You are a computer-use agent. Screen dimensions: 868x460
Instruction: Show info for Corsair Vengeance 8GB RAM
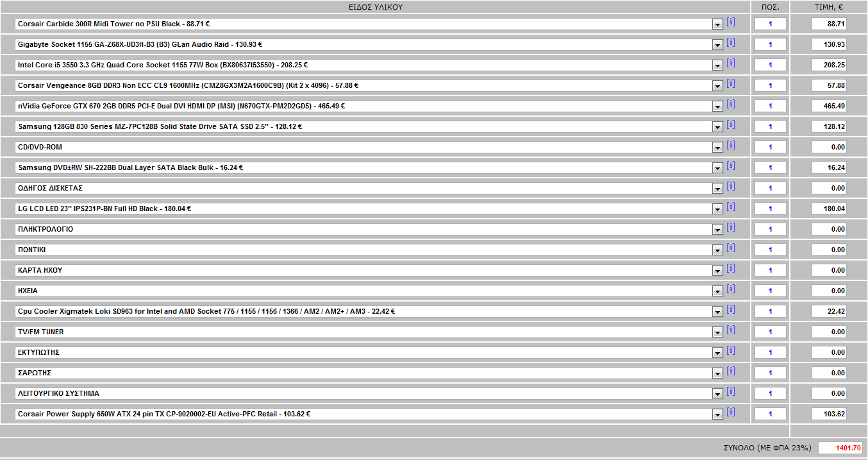tap(731, 84)
